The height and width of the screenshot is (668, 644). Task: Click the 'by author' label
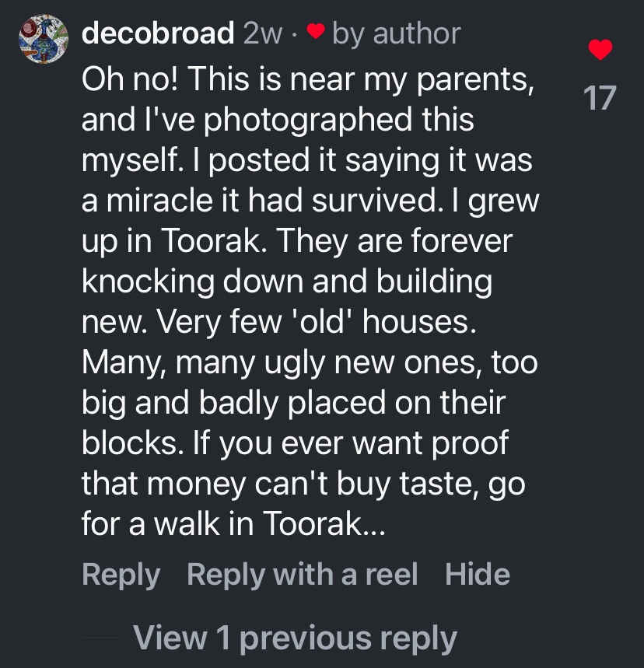point(397,33)
